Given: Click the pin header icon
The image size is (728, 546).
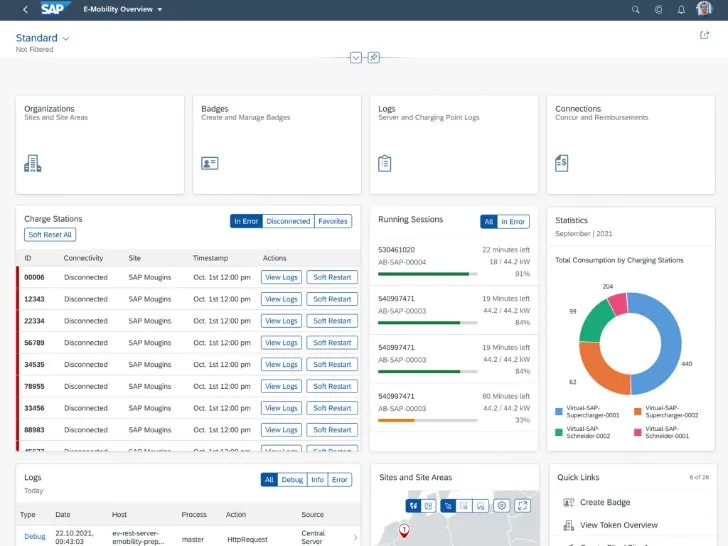Looking at the screenshot, I should click(x=373, y=58).
